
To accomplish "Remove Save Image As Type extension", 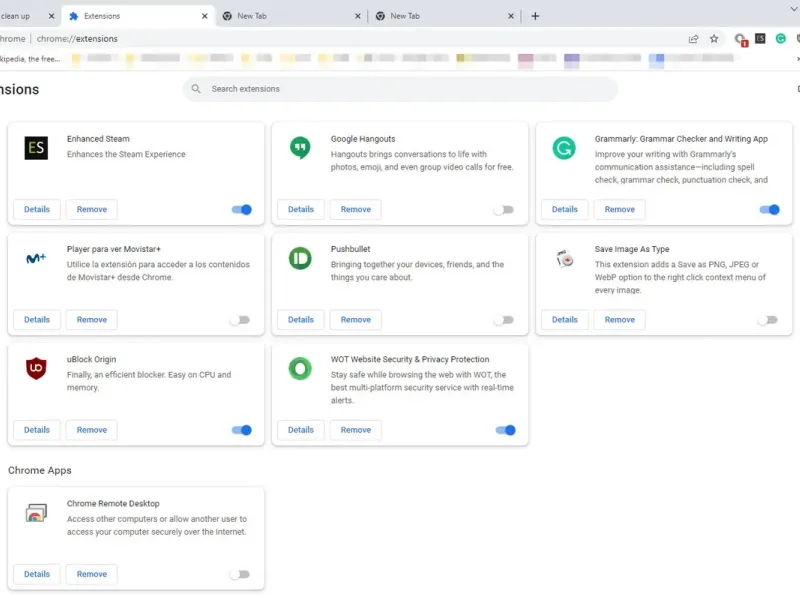I will 619,319.
